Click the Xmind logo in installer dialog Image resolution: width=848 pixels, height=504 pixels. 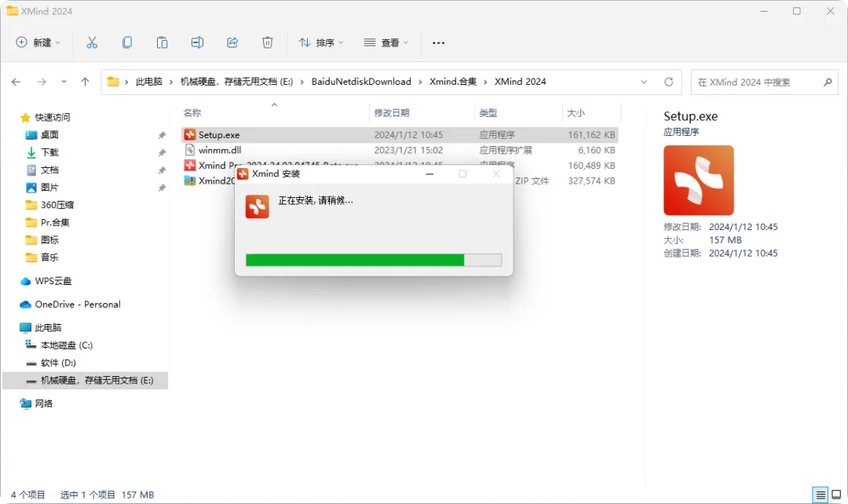(x=257, y=206)
